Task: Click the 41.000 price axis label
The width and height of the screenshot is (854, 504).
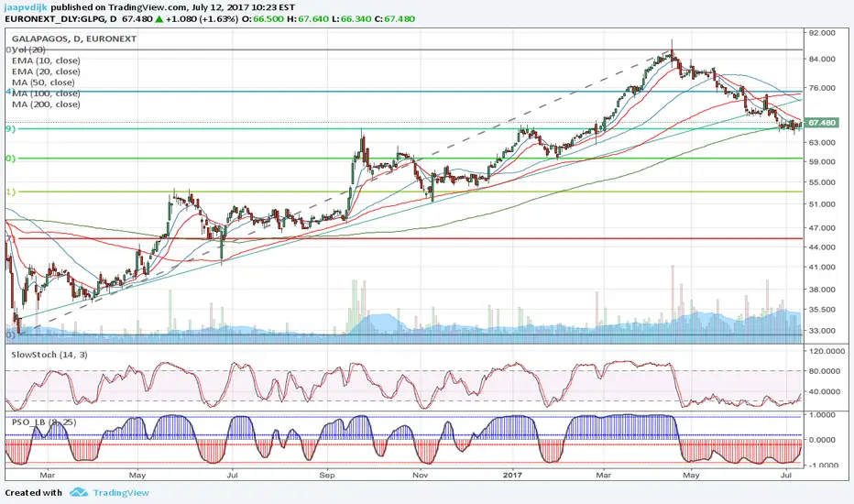Action: tap(822, 267)
